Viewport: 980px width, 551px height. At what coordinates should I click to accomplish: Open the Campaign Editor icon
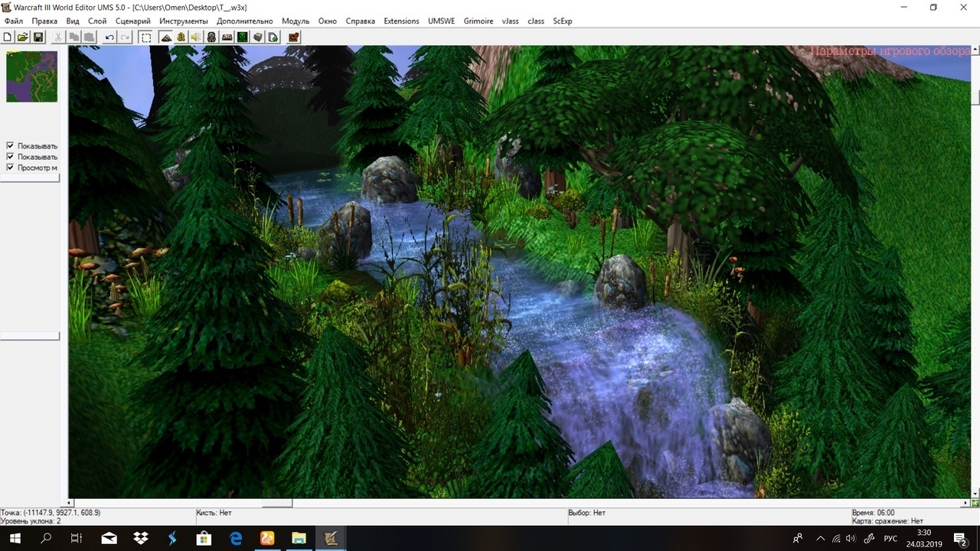(227, 37)
